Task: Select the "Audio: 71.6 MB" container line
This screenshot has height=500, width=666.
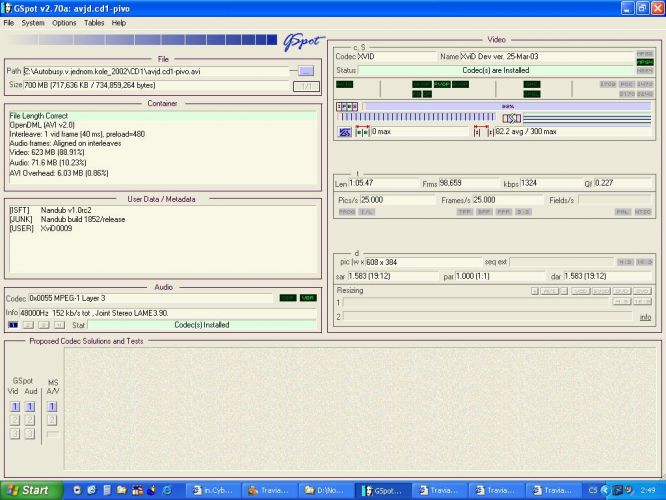Action: pos(48,163)
